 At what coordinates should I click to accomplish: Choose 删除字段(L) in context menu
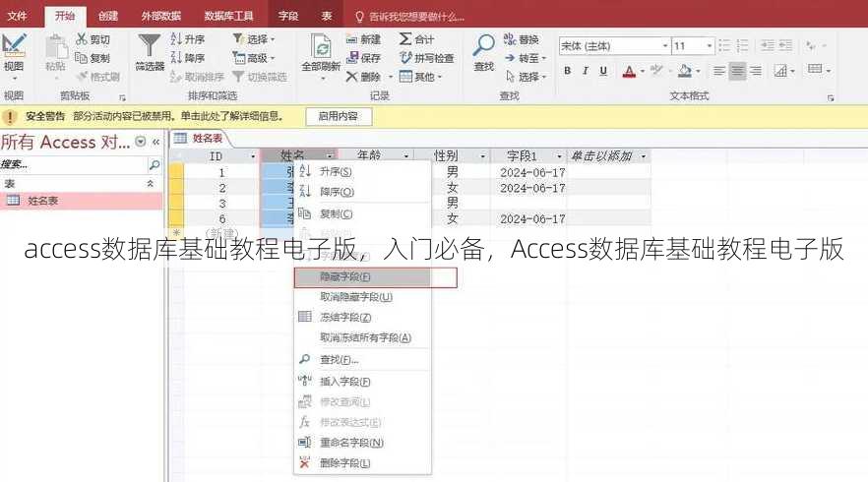[x=362, y=462]
